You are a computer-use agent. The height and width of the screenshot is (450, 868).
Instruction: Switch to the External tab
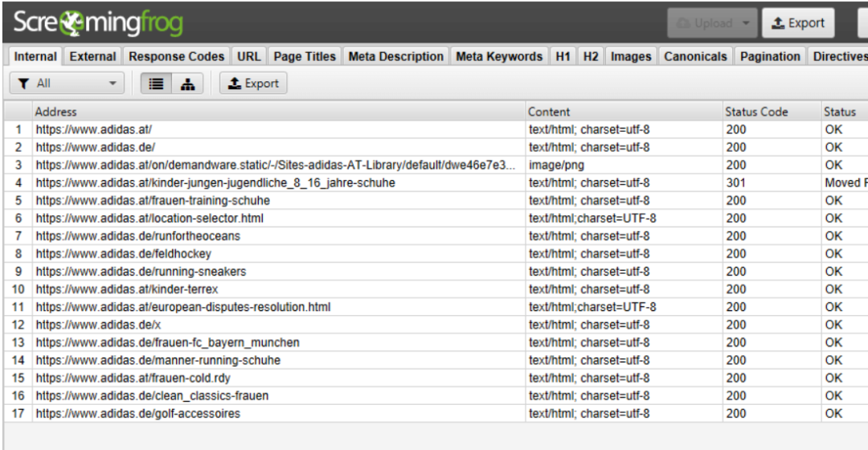(x=92, y=56)
